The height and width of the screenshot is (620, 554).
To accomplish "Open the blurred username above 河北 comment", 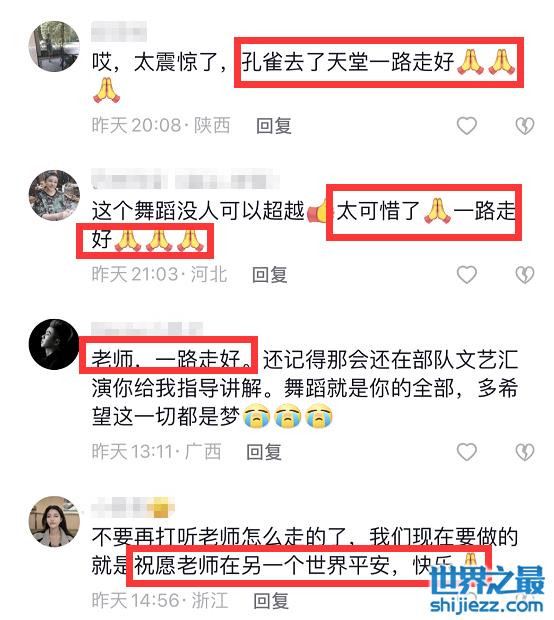I will pos(185,179).
